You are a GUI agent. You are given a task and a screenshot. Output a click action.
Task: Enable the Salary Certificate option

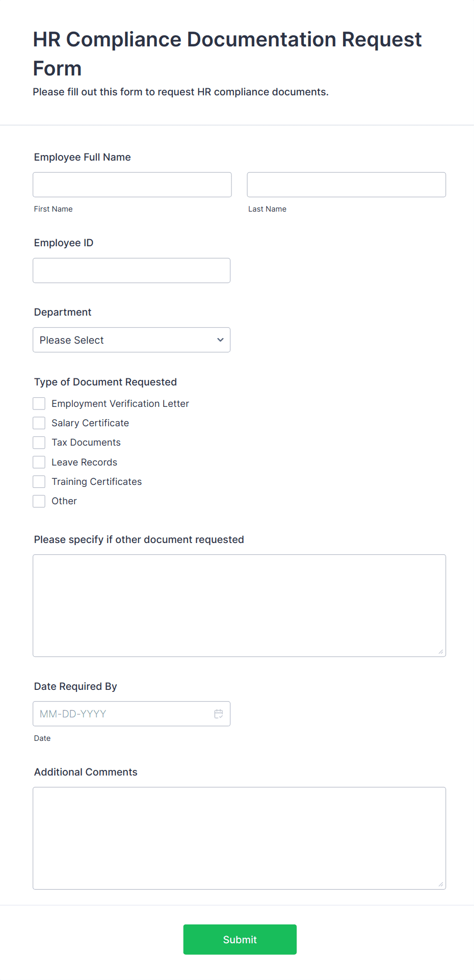39,422
